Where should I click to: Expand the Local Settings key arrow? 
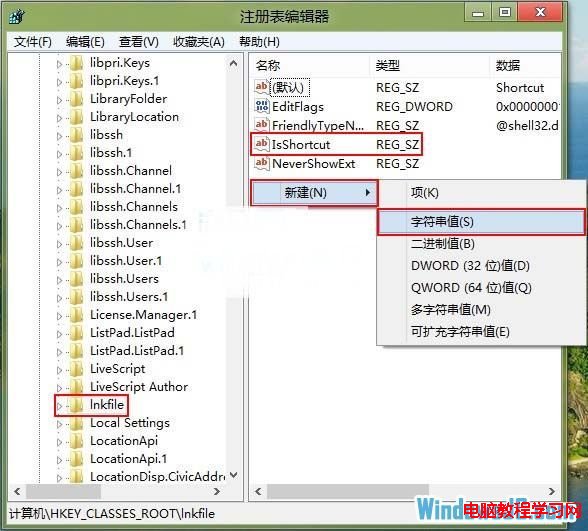59,424
